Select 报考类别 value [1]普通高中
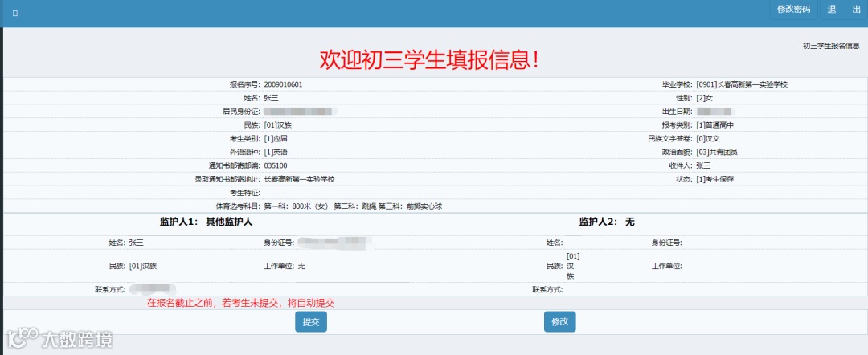The width and height of the screenshot is (868, 355). [715, 125]
